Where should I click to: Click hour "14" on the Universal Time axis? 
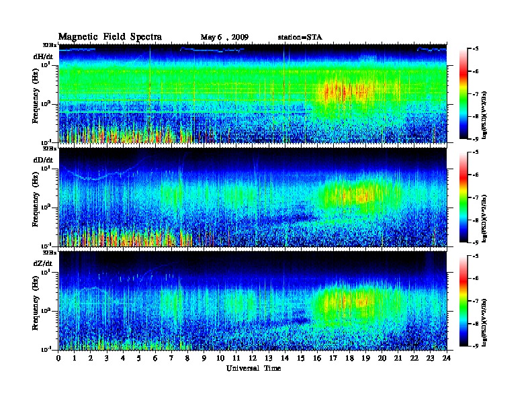[285, 358]
